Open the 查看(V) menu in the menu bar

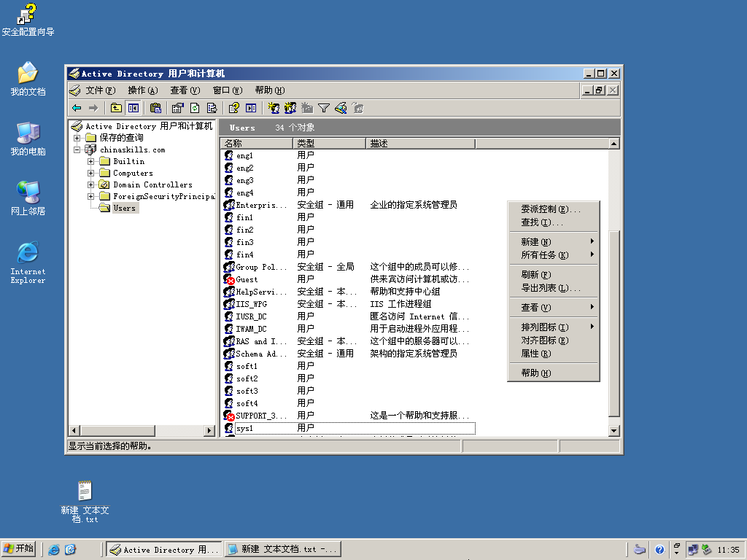[x=185, y=90]
